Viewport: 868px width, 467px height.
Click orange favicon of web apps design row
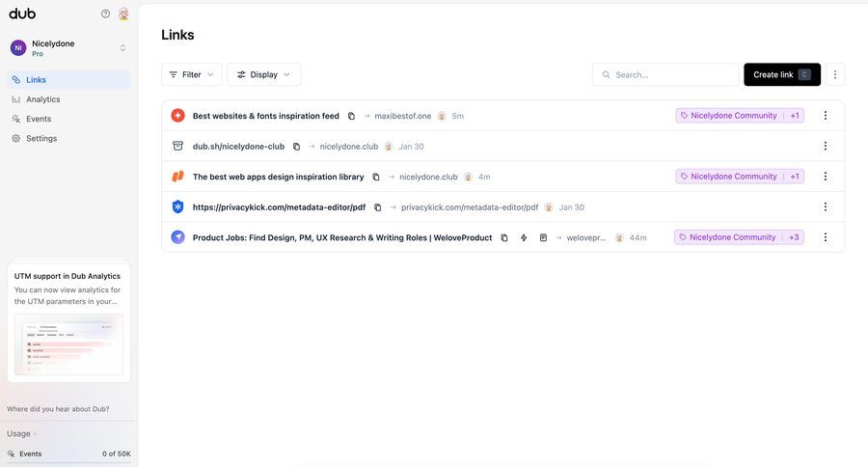tap(177, 177)
